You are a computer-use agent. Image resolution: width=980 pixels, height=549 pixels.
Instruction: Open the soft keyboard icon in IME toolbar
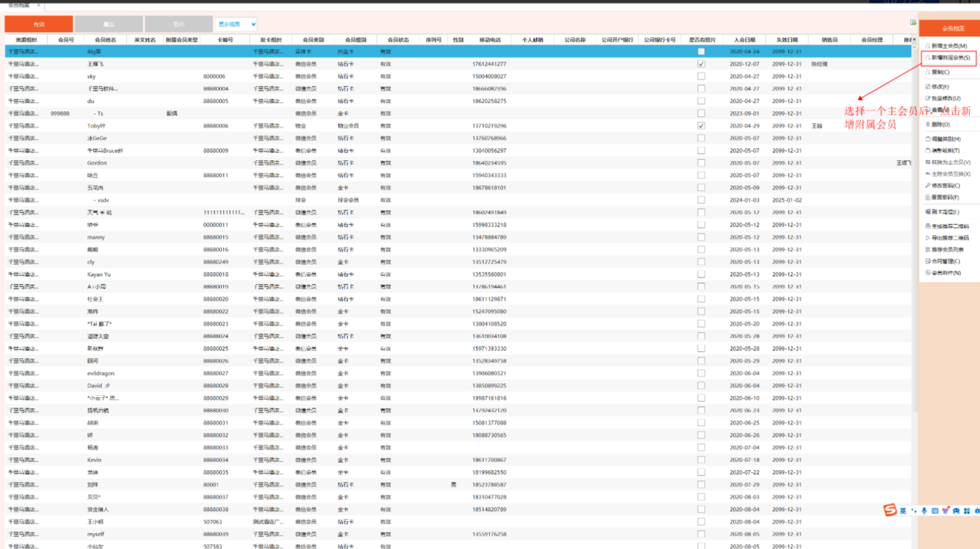coord(935,511)
